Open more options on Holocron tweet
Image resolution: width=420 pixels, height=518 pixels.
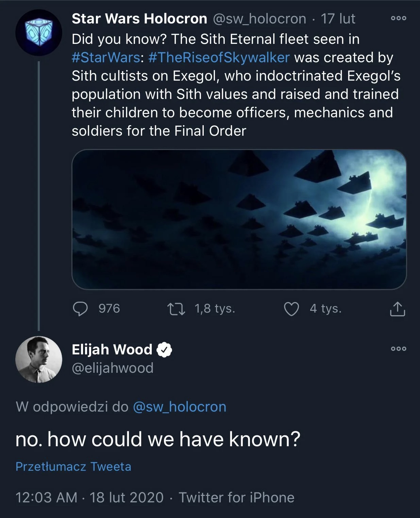[x=398, y=19]
